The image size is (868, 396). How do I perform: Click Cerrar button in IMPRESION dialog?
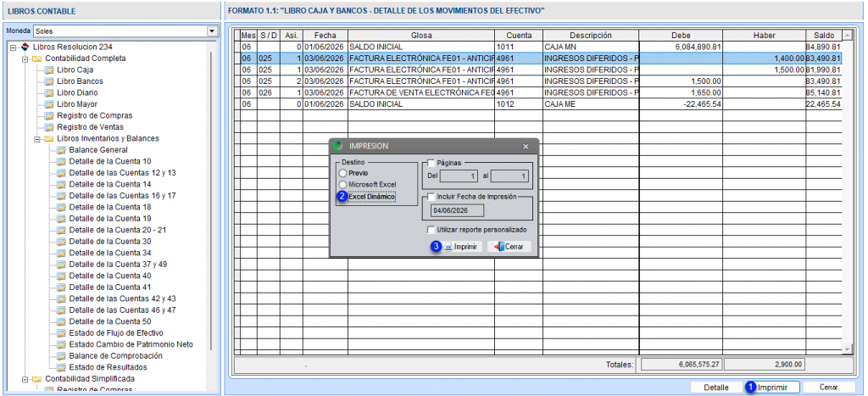tap(509, 247)
